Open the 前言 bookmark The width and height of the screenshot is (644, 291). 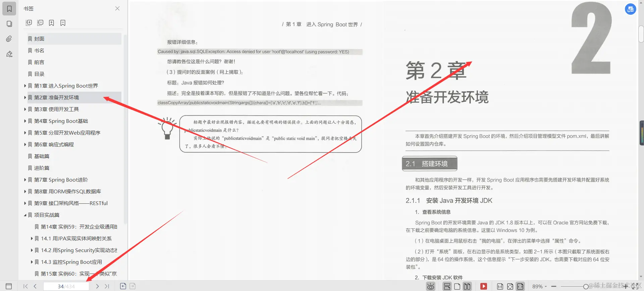(74, 62)
